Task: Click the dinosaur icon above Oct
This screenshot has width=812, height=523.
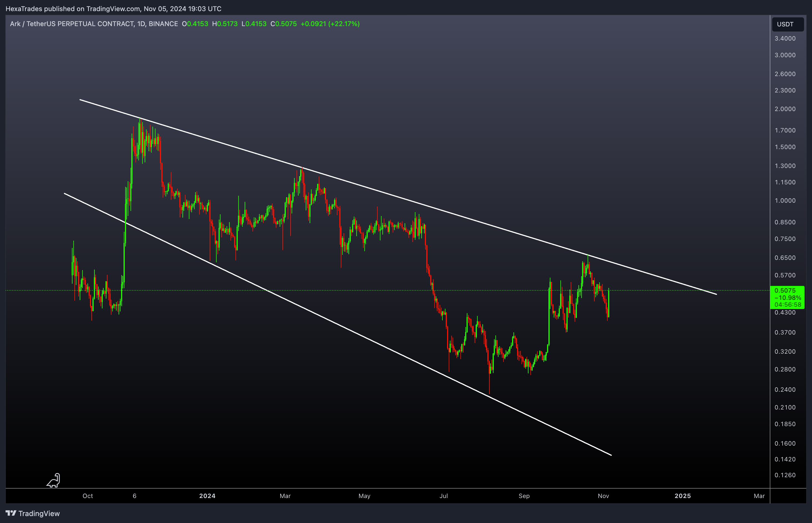Action: [53, 480]
